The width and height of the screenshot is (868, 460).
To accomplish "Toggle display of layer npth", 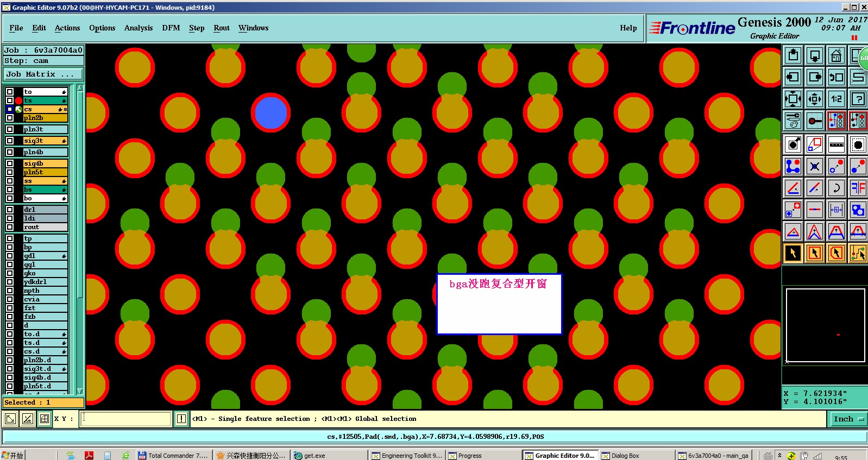I will 10,291.
